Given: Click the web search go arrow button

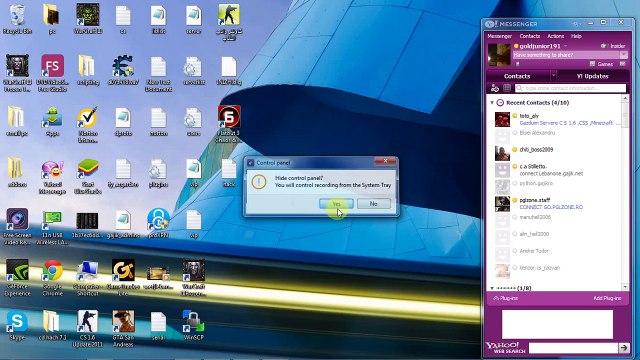Looking at the screenshot, I should pos(624,348).
